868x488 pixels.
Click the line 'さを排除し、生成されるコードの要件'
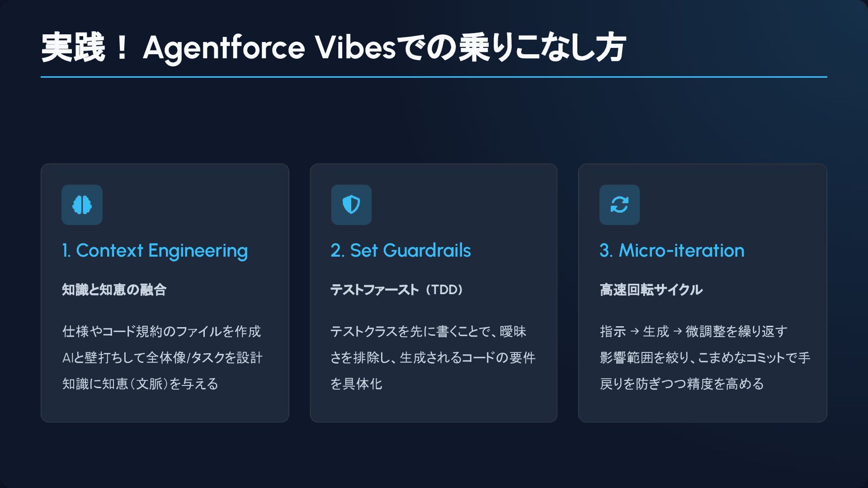coord(433,357)
